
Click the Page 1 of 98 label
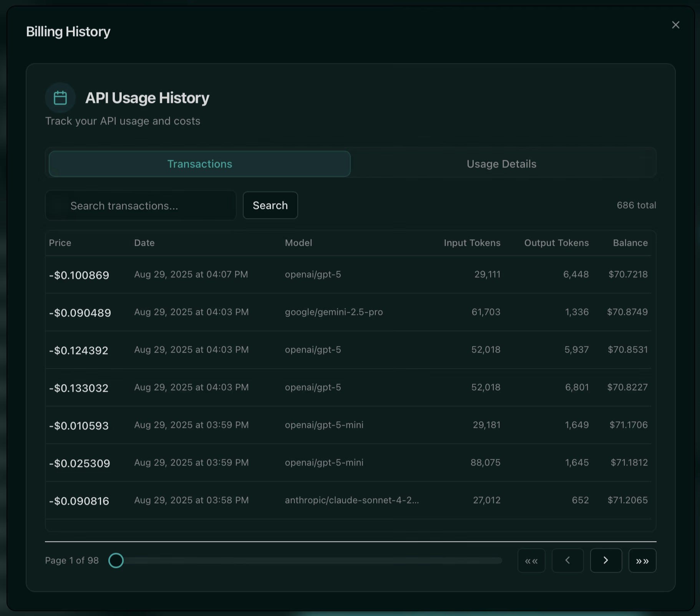pos(72,561)
